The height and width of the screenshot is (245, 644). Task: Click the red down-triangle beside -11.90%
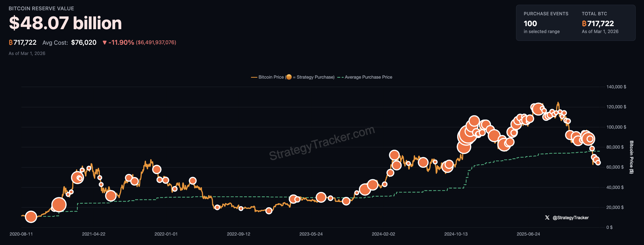[105, 42]
